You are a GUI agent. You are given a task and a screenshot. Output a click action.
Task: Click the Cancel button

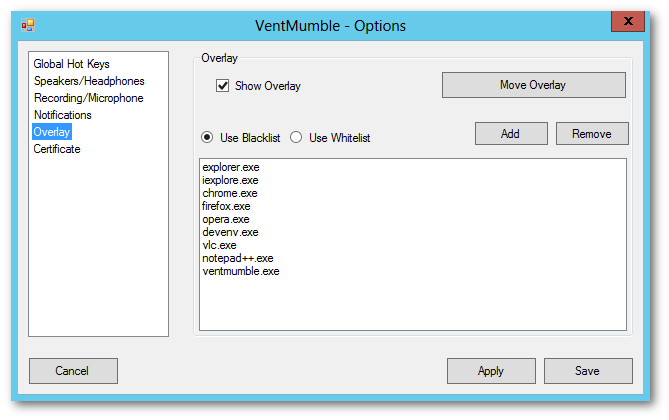[73, 371]
